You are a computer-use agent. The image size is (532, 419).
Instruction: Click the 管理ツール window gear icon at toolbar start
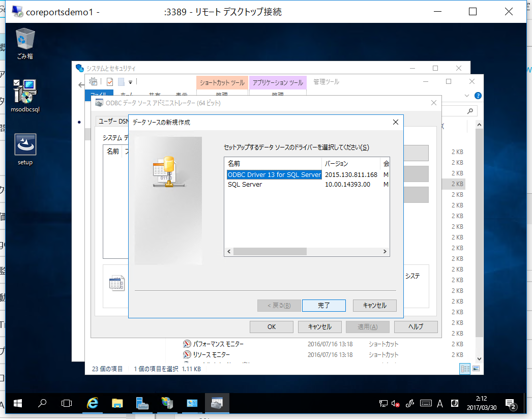[93, 81]
